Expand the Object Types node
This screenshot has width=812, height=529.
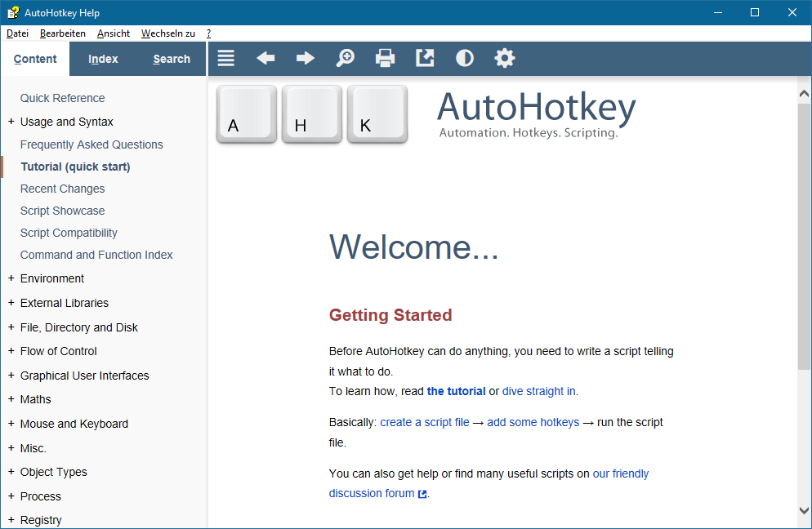tap(11, 472)
